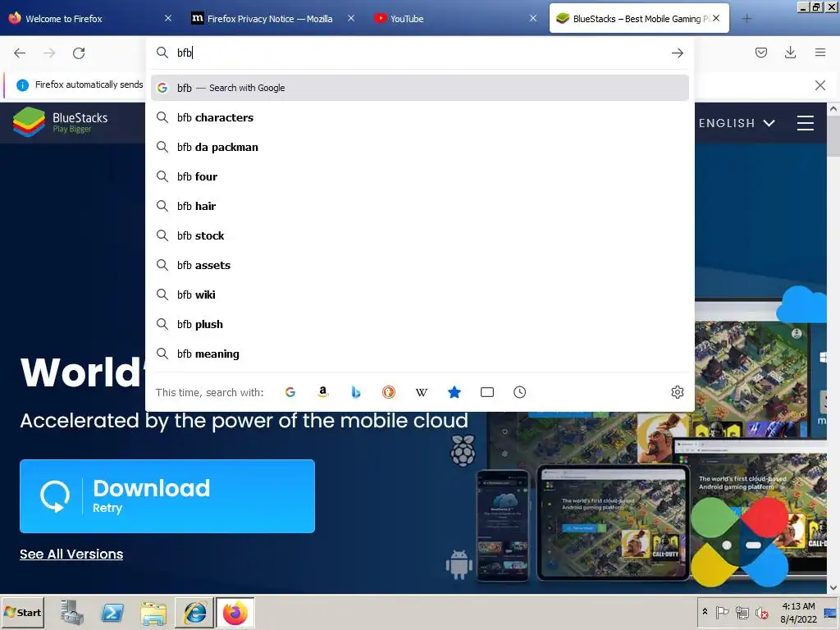The height and width of the screenshot is (630, 840).
Task: Go back using the back arrow
Action: point(20,53)
